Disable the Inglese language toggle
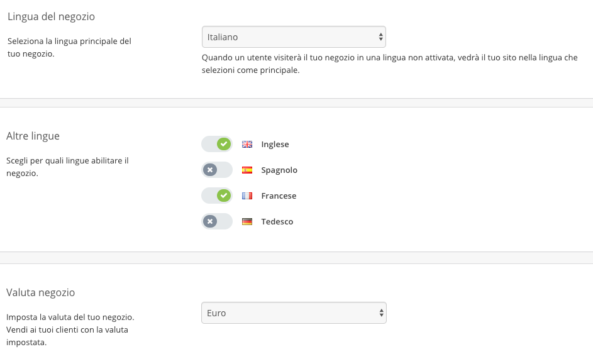The height and width of the screenshot is (364, 593). click(x=217, y=144)
